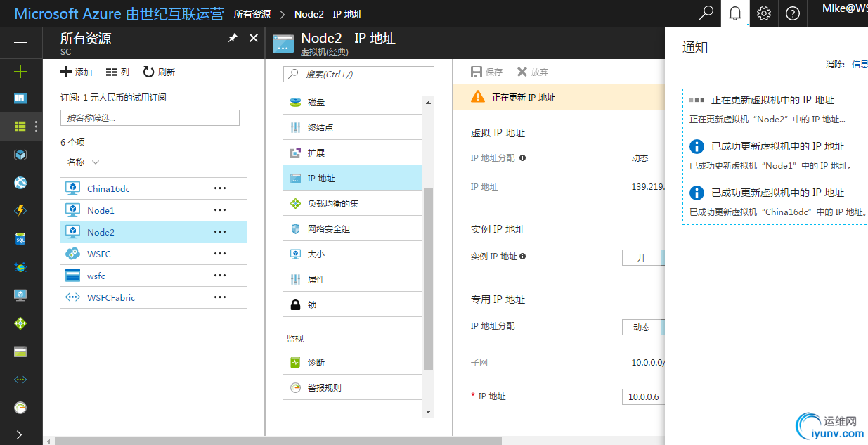Focus the 按名称筛选 filter field

click(x=150, y=117)
